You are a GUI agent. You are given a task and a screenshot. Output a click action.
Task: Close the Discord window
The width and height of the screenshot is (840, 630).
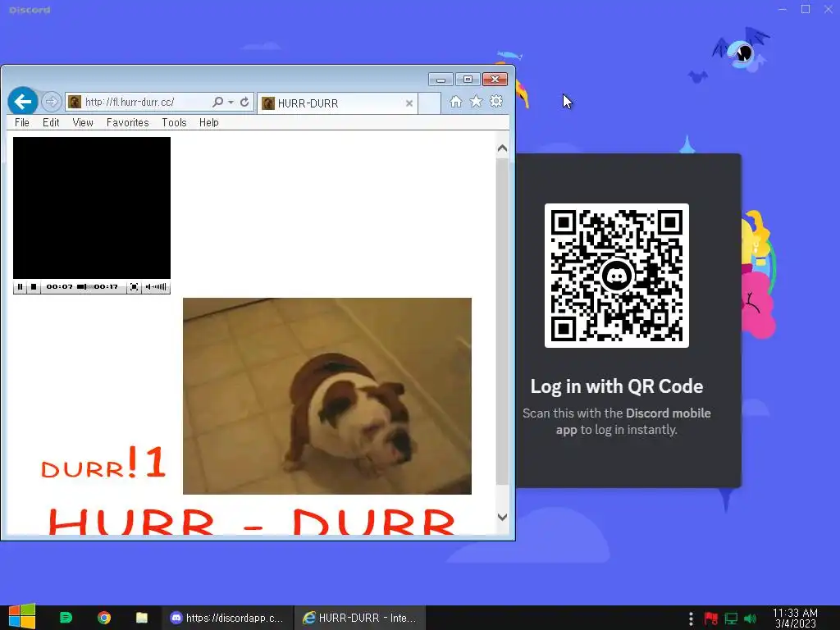pos(829,9)
